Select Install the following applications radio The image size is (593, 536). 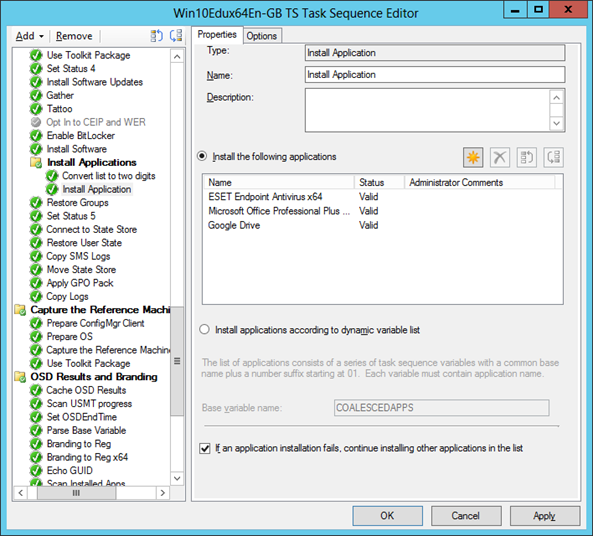click(x=202, y=156)
